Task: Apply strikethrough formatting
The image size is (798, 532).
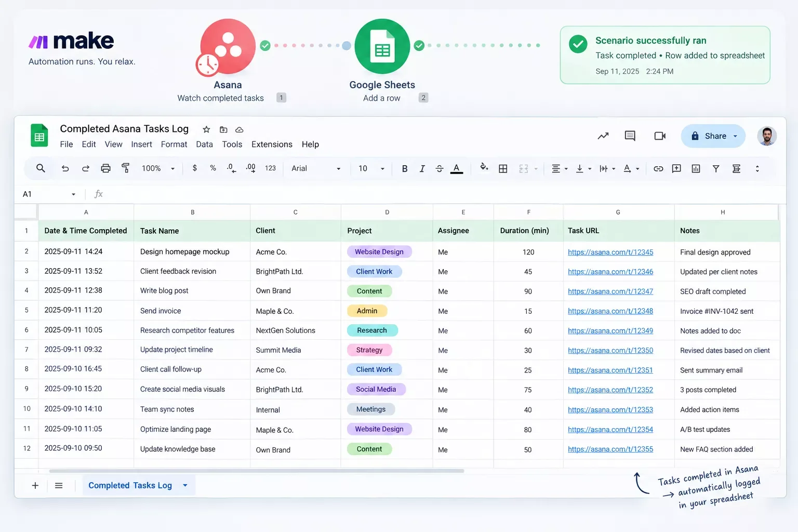Action: 440,168
